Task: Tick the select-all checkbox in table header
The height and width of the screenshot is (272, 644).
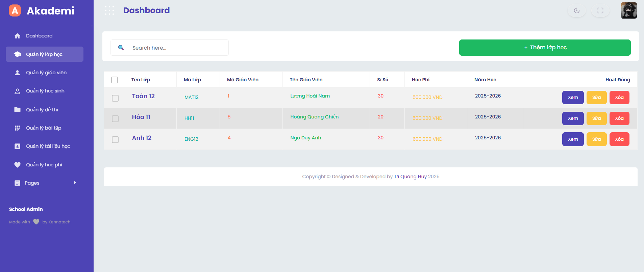Action: click(x=115, y=80)
